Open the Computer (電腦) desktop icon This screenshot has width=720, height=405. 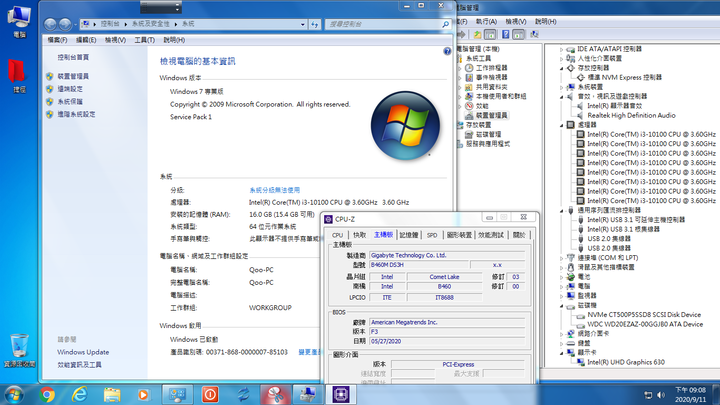pos(19,22)
